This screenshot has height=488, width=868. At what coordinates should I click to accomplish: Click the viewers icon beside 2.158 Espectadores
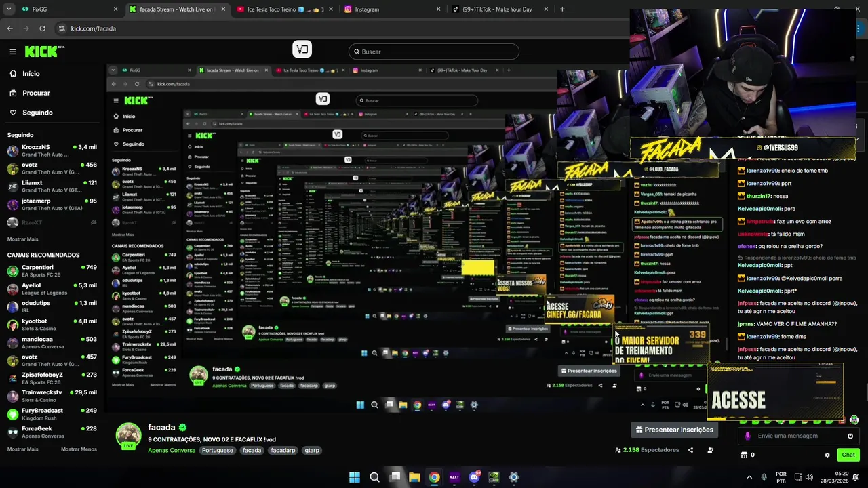point(618,450)
